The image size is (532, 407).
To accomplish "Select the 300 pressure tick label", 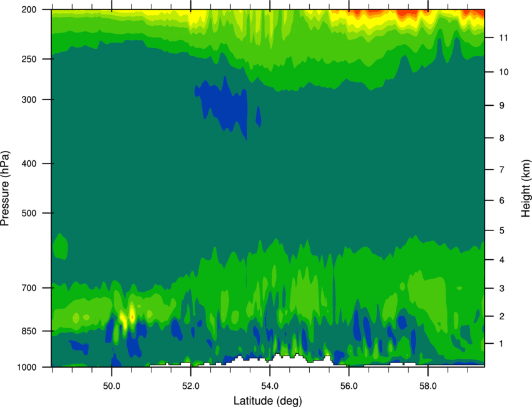I will (29, 100).
